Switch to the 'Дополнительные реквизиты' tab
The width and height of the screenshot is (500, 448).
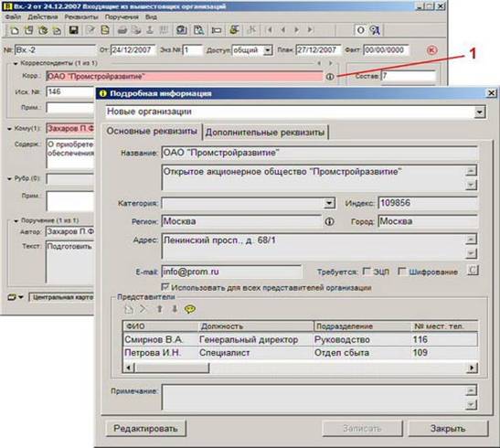pyautogui.click(x=265, y=132)
